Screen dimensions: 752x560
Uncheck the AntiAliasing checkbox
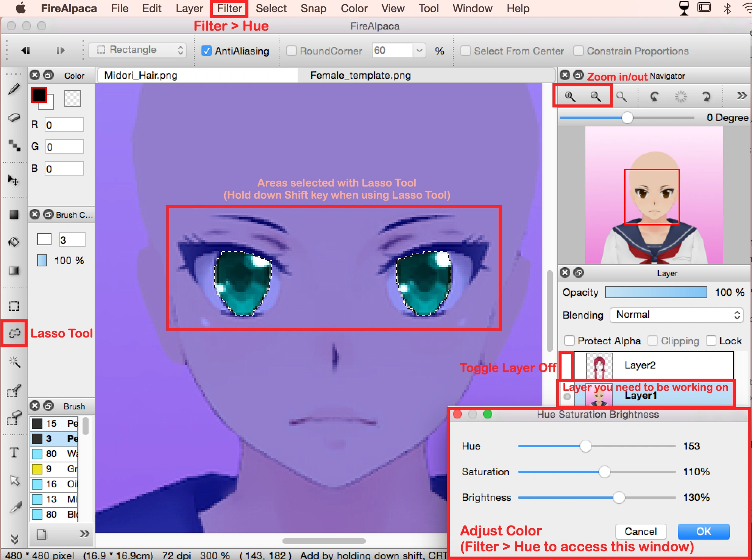(207, 51)
